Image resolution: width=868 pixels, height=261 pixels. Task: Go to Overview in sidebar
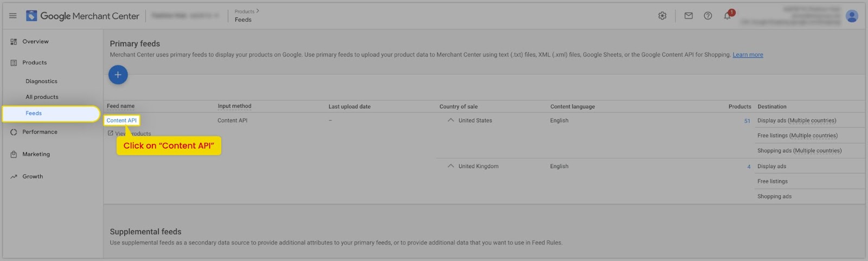tap(35, 42)
